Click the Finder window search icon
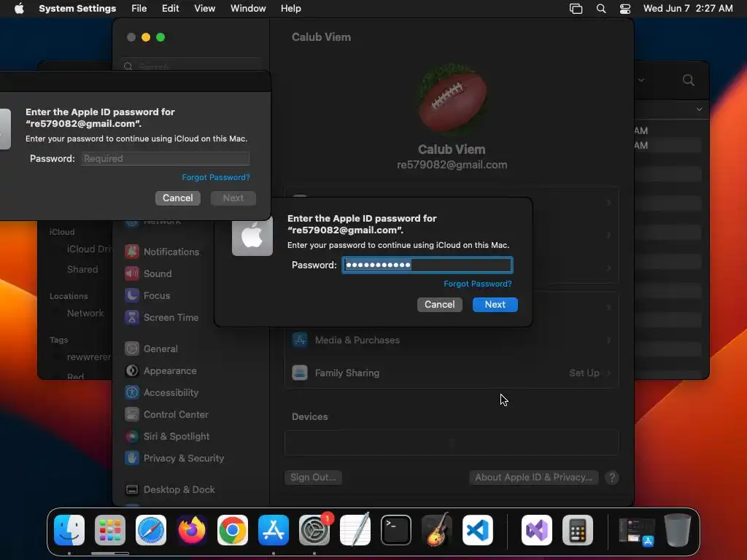Viewport: 747px width, 560px height. point(688,80)
